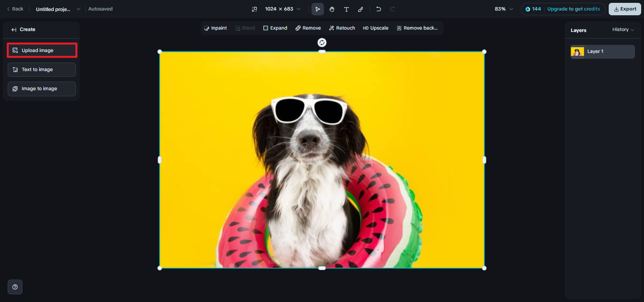
Task: Select the Retouch tool
Action: (342, 28)
